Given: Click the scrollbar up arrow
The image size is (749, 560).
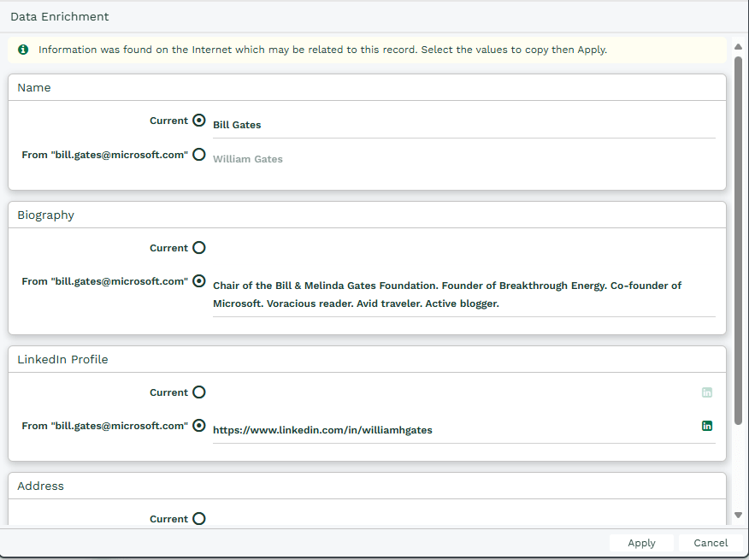Looking at the screenshot, I should point(738,46).
